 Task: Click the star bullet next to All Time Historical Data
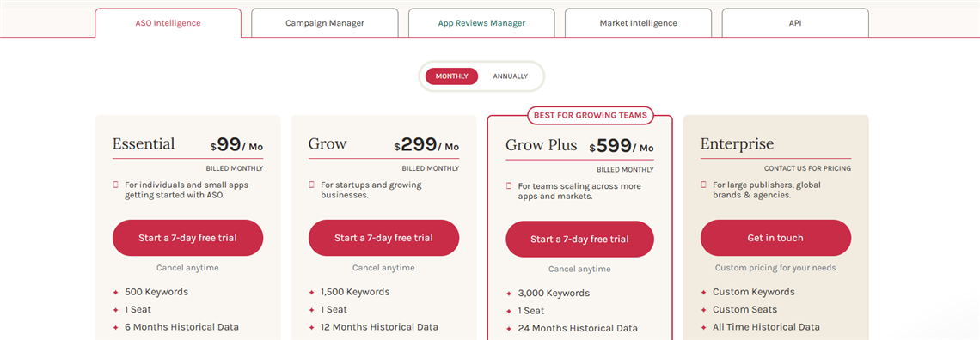point(704,327)
